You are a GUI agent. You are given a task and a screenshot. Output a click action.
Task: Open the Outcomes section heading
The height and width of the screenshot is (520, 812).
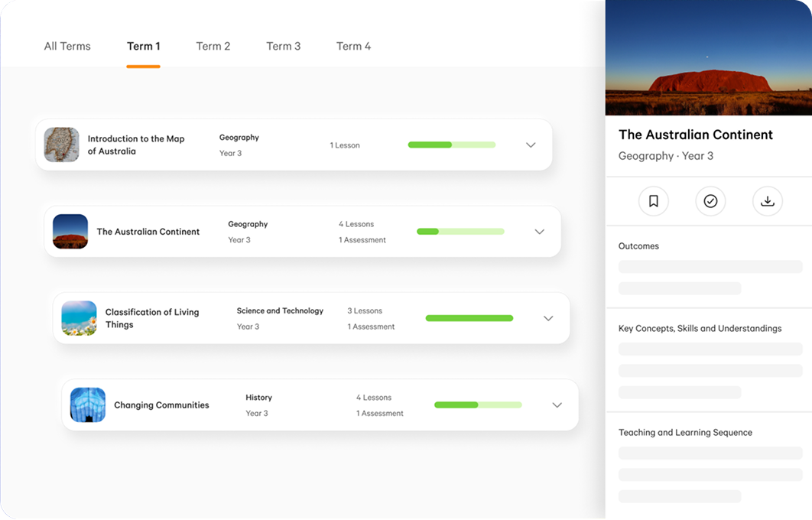[x=638, y=245]
